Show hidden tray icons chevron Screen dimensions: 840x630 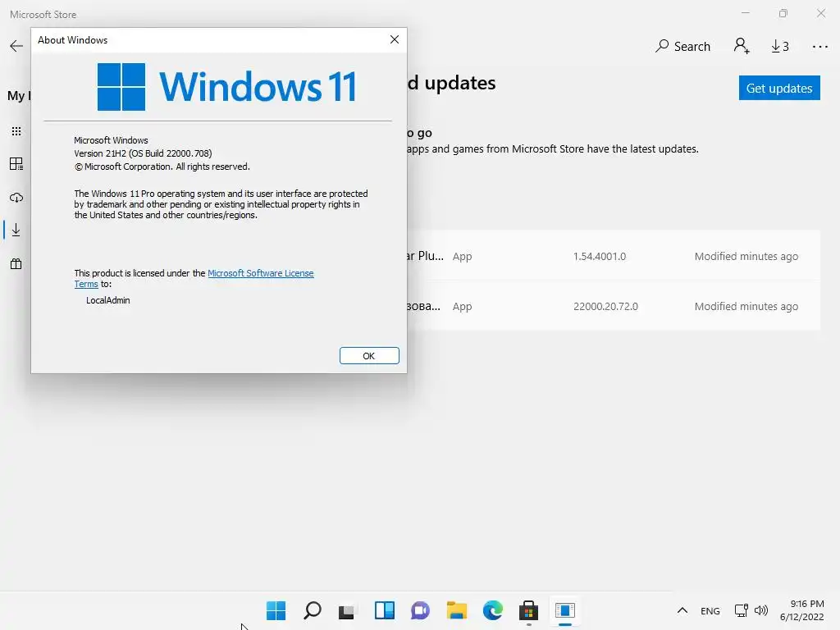pyautogui.click(x=682, y=610)
